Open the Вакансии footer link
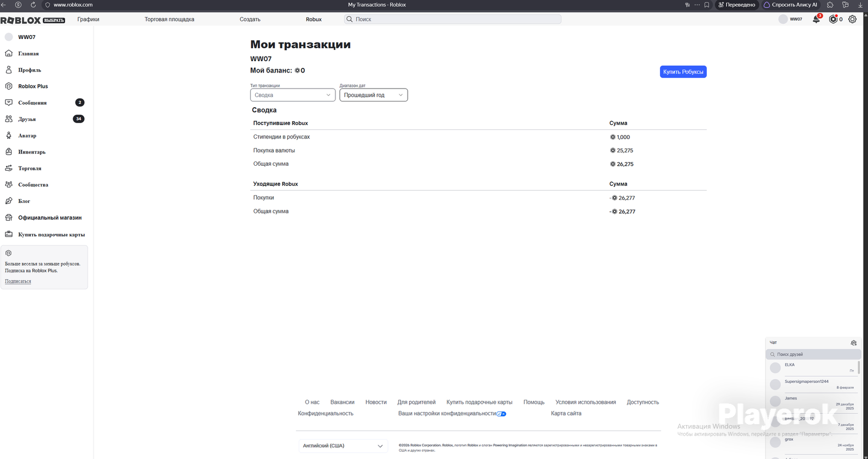868x459 pixels. 343,402
